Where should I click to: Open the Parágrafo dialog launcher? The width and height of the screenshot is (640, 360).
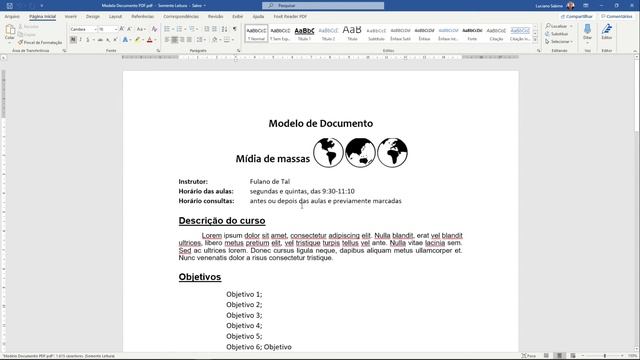pos(239,51)
